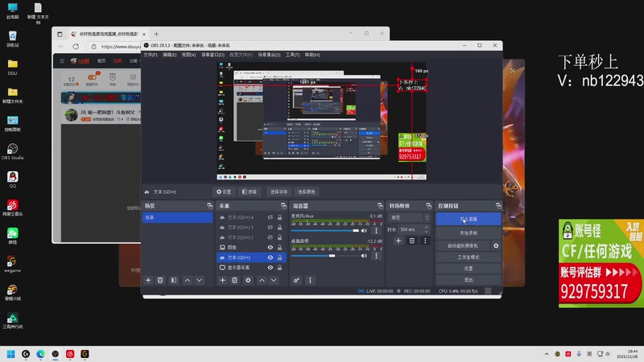The image size is (644, 362).
Task: Expand hidden system tray icons chevron
Action: 547,354
